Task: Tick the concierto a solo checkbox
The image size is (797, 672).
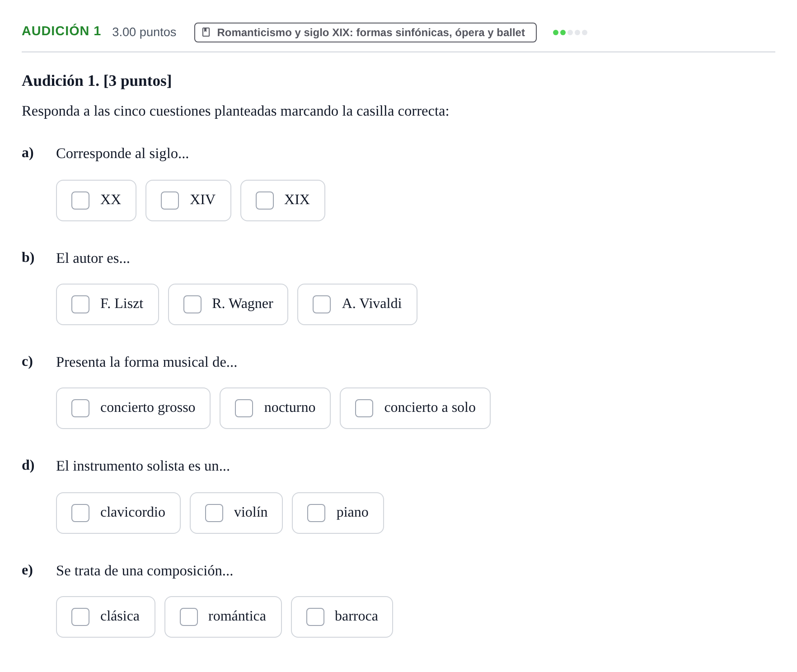Action: (364, 408)
